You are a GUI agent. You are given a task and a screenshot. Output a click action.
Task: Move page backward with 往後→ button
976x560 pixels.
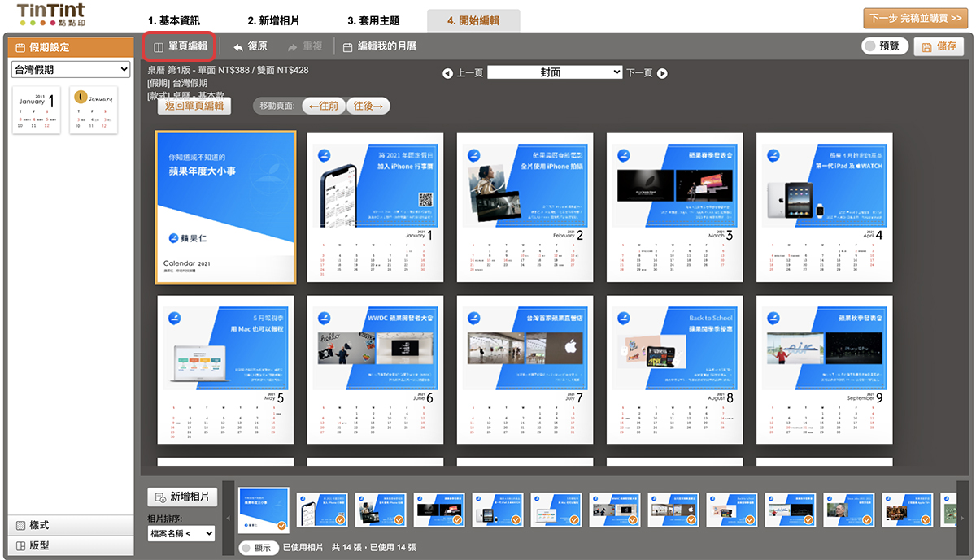pos(368,106)
